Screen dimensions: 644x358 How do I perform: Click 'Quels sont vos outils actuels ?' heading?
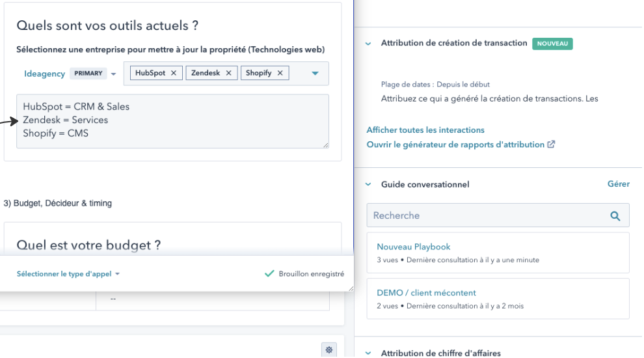pyautogui.click(x=107, y=25)
